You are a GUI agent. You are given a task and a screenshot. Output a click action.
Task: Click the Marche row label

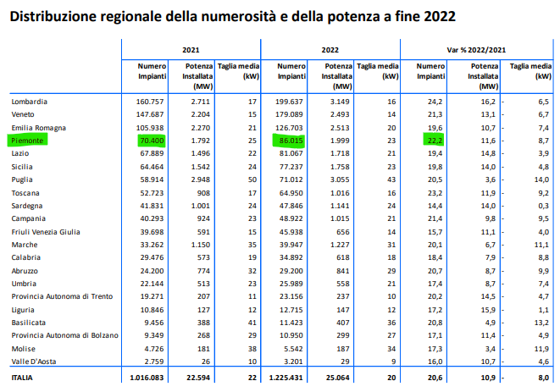point(25,245)
